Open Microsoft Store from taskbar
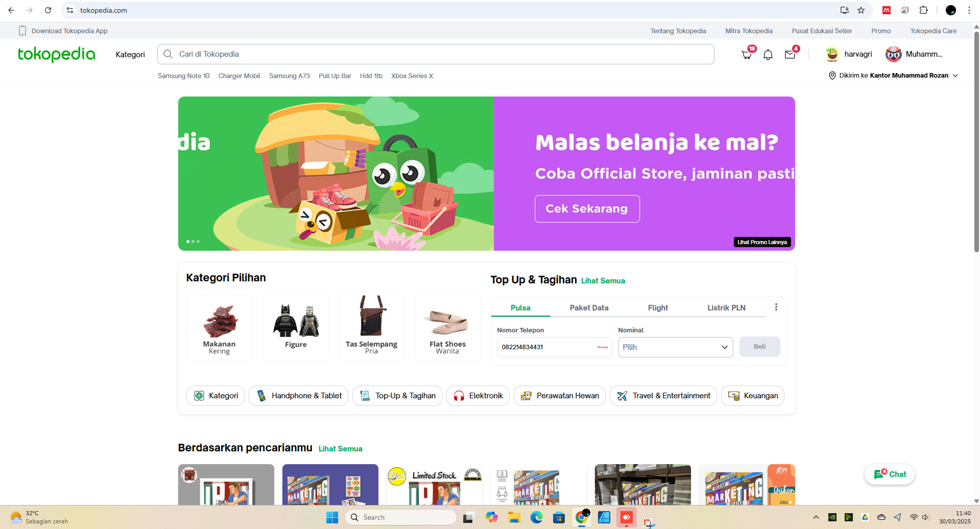This screenshot has height=529, width=980. click(x=559, y=518)
